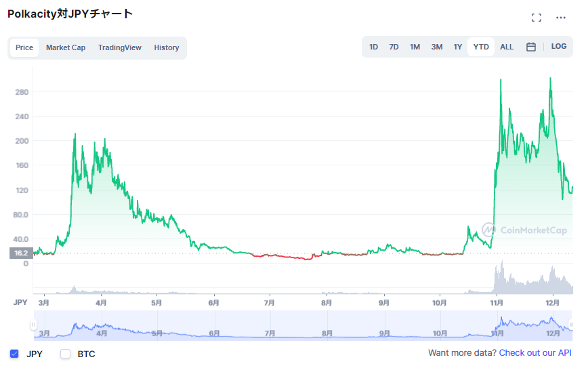Select the YTD time range
The image size is (588, 370).
pyautogui.click(x=481, y=47)
